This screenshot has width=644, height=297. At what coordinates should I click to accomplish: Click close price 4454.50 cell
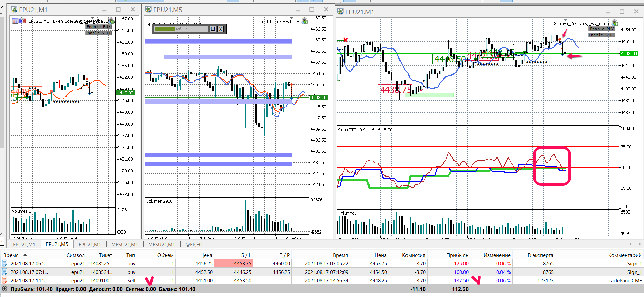(x=370, y=272)
